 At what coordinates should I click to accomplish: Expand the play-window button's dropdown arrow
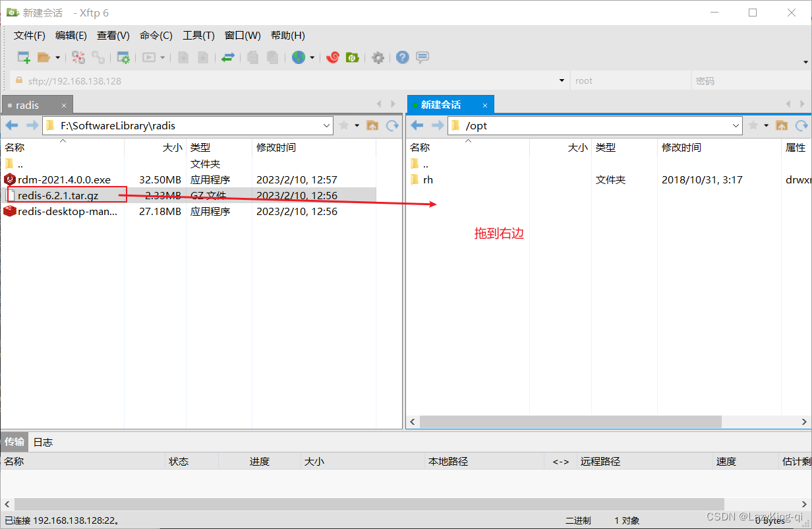(163, 57)
